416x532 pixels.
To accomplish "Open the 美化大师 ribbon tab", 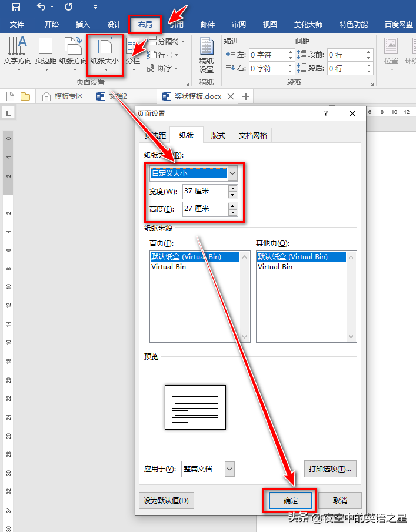I will tap(308, 25).
